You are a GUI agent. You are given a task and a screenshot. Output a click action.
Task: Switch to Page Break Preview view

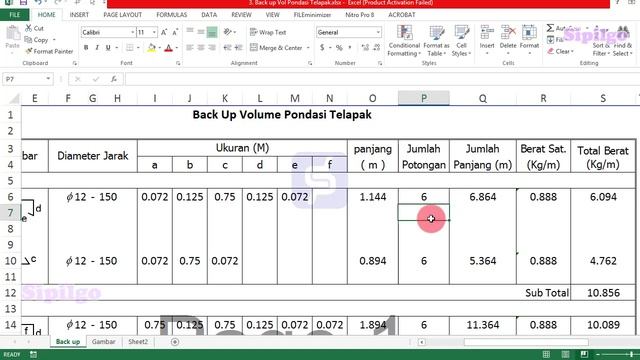pos(584,354)
